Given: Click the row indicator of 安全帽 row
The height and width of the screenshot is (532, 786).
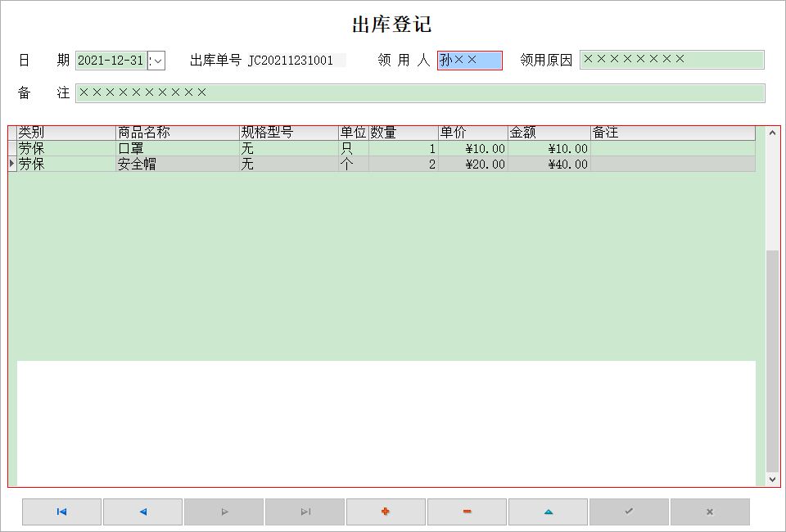Looking at the screenshot, I should coord(12,165).
